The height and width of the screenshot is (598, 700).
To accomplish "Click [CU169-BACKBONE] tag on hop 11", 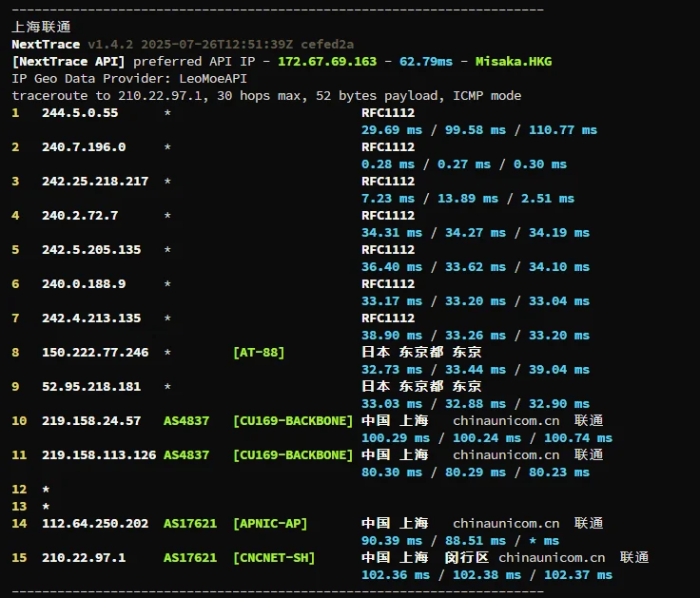I will point(293,455).
